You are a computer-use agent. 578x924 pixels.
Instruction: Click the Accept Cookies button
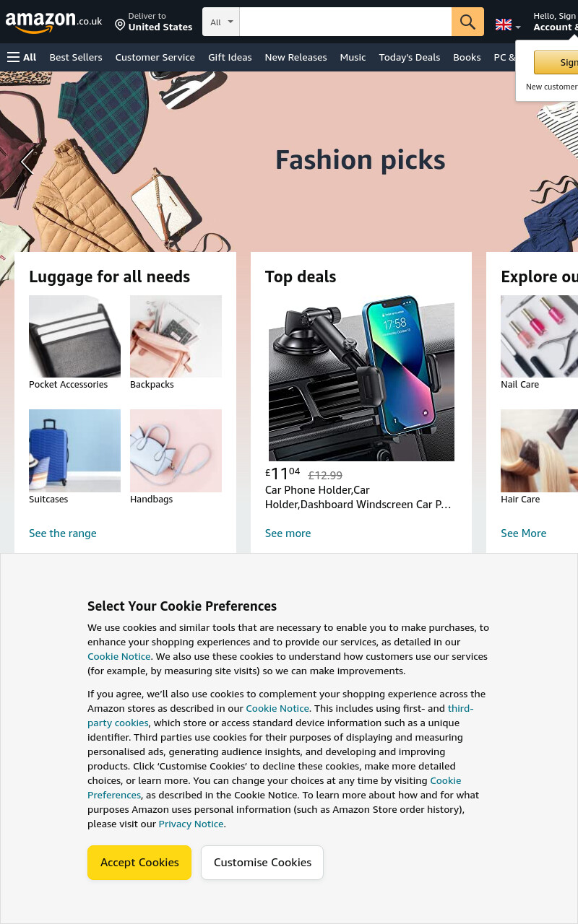pyautogui.click(x=139, y=862)
